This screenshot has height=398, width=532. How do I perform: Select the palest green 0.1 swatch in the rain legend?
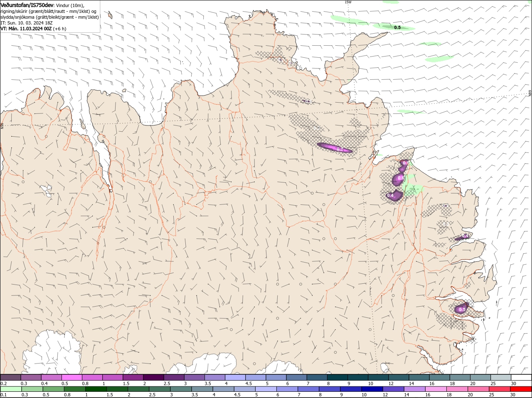click(11, 389)
